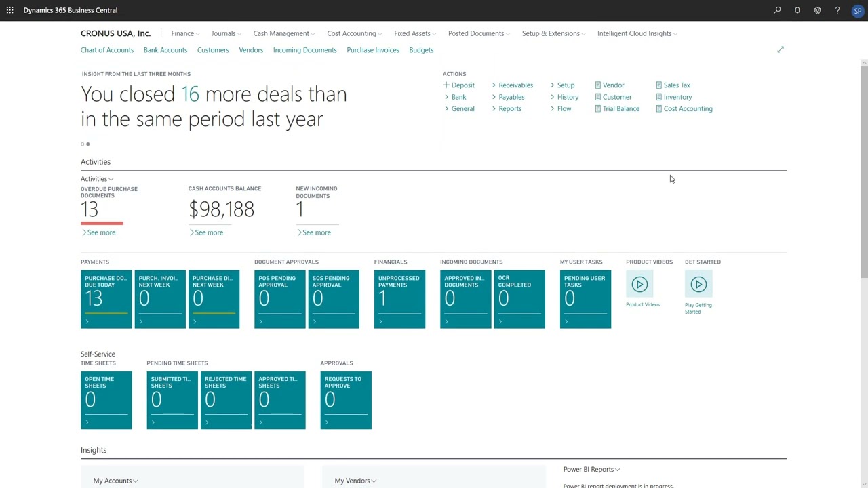Image resolution: width=868 pixels, height=488 pixels.
Task: Expand the Receivables action group
Action: tap(513, 85)
